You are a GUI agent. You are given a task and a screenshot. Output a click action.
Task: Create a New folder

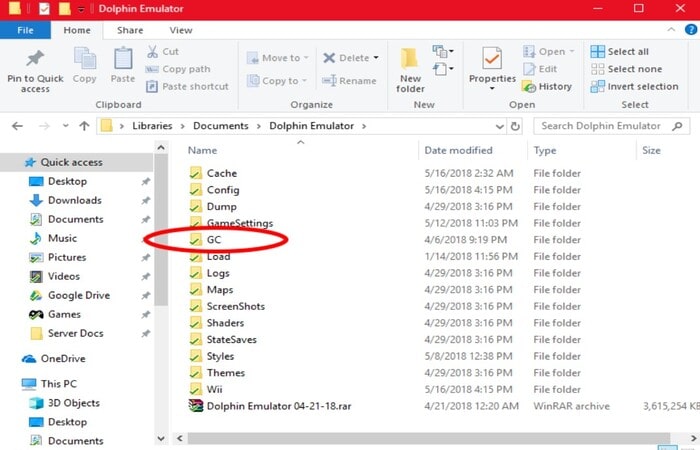(x=410, y=71)
